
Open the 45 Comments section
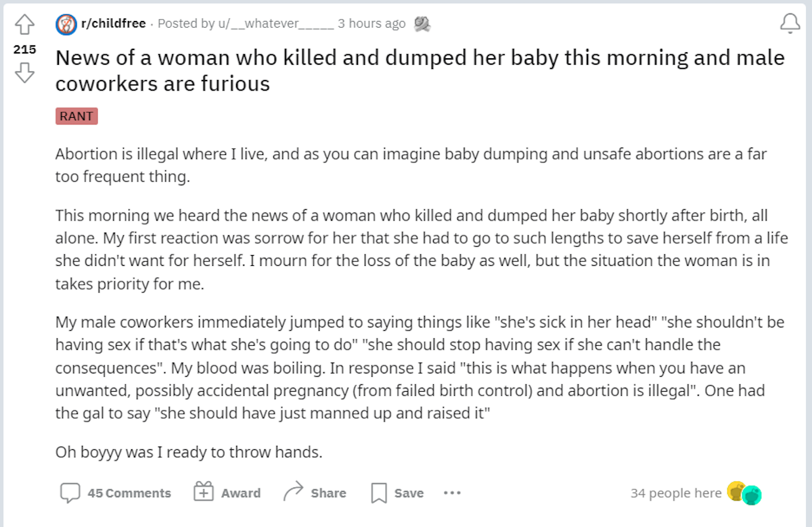point(116,493)
